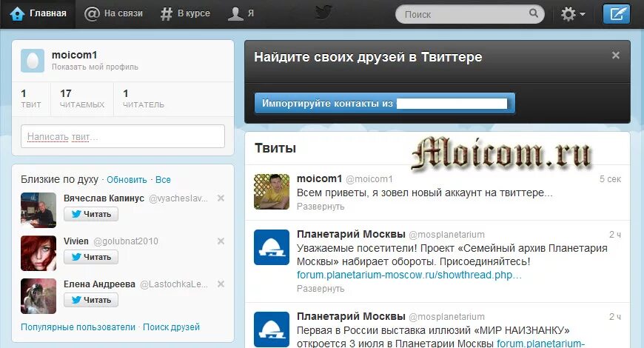Open the Главная home tab
The height and width of the screenshot is (348, 644).
tap(38, 13)
